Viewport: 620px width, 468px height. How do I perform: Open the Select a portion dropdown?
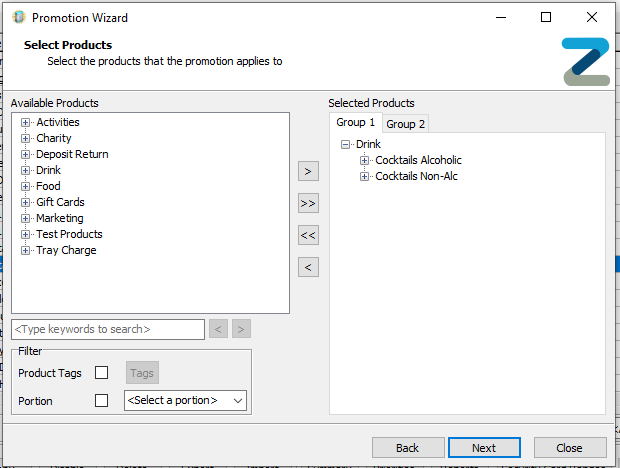185,400
